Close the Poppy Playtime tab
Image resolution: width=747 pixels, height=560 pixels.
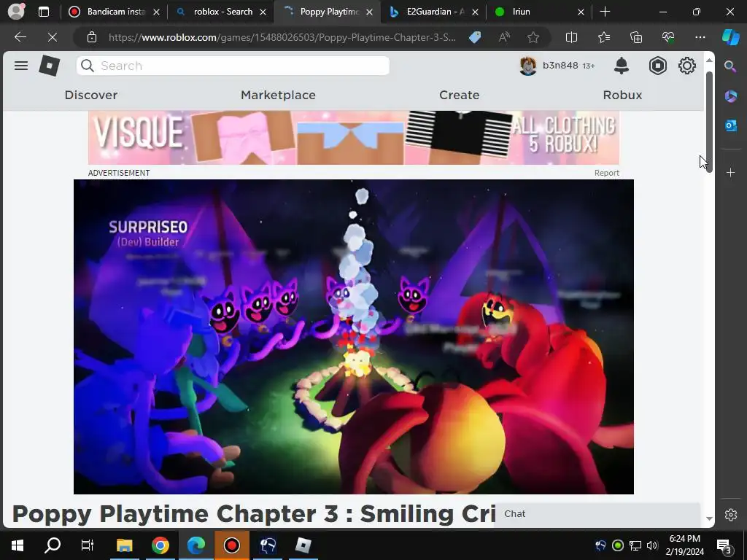point(369,12)
